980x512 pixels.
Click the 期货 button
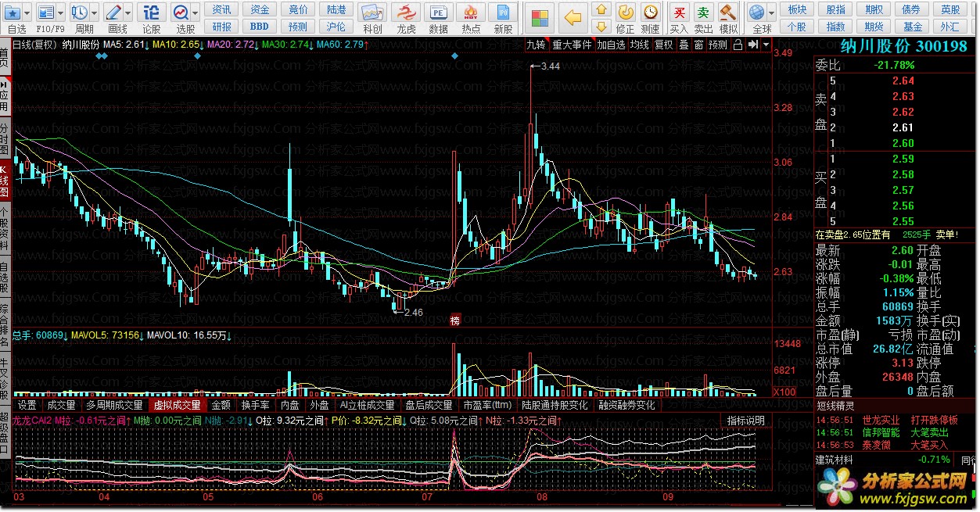874,26
